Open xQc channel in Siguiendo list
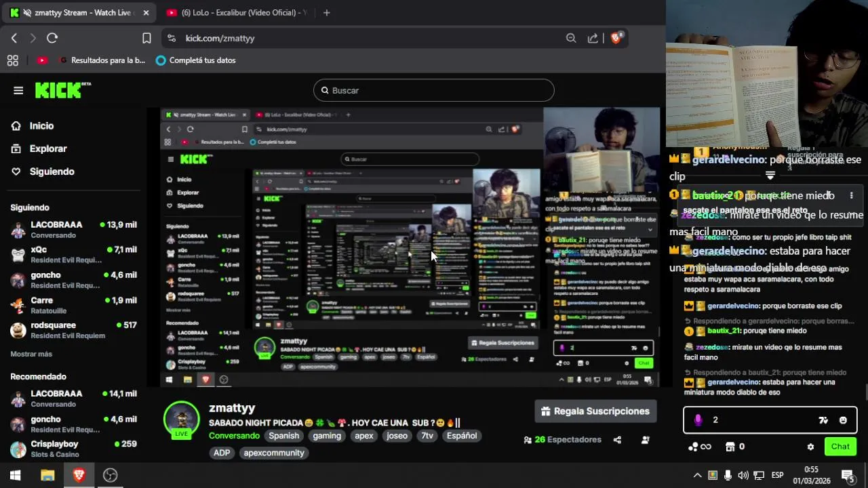This screenshot has width=868, height=488. 73,254
